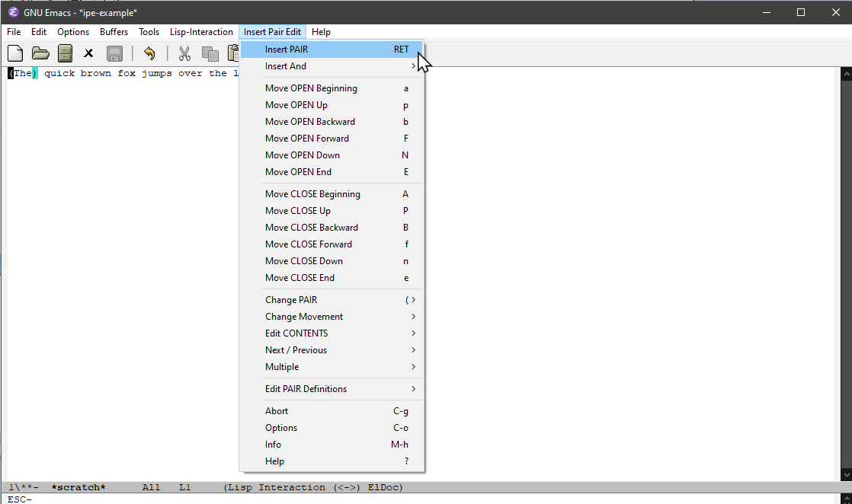This screenshot has height=504, width=852.
Task: Open the Buffers menu
Action: point(114,32)
